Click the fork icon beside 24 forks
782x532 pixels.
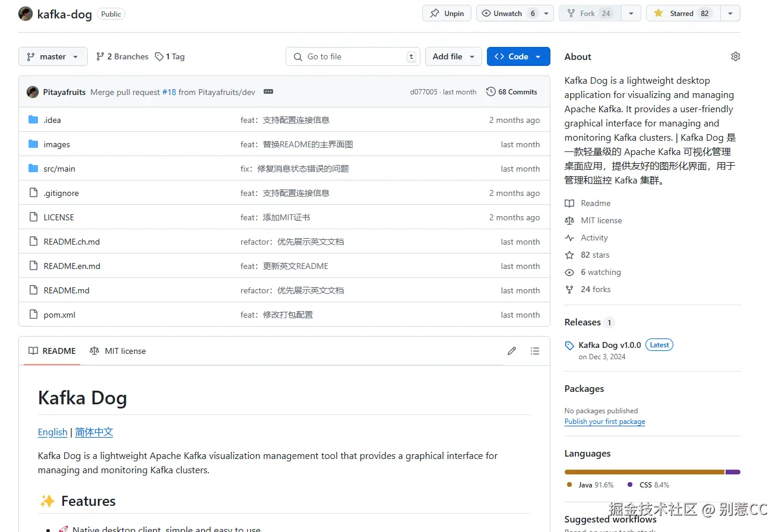[569, 289]
